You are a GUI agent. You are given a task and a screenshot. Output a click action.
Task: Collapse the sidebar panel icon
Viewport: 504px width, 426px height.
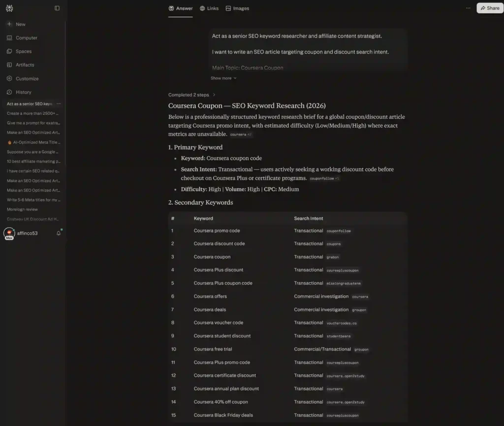point(57,8)
